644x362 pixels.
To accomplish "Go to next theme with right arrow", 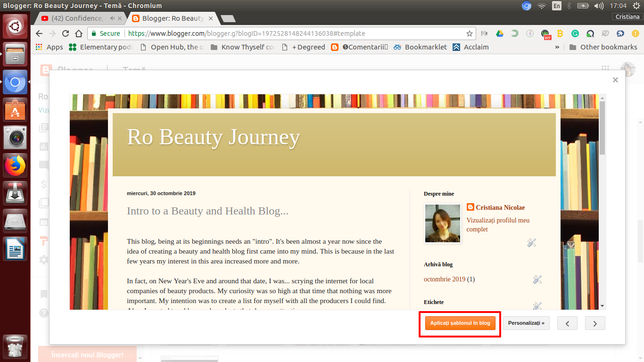I will click(595, 323).
